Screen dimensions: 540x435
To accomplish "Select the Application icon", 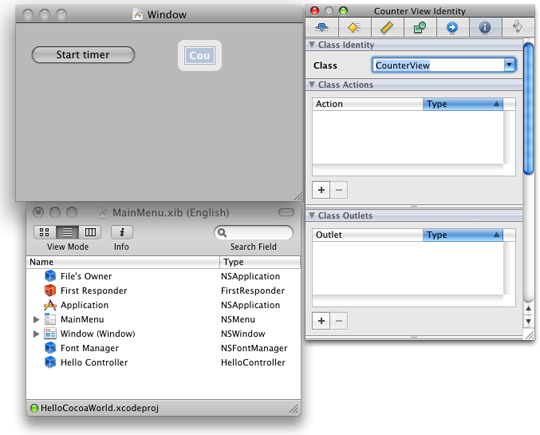I will (x=50, y=305).
